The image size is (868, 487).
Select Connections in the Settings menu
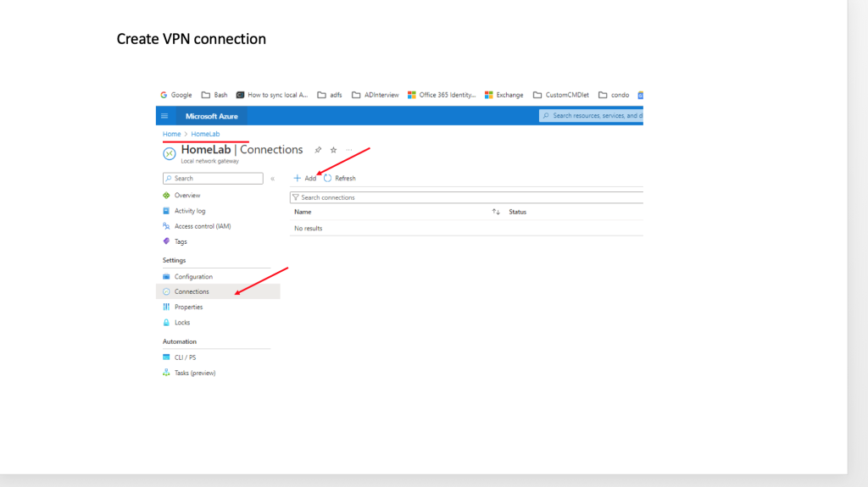[192, 291]
